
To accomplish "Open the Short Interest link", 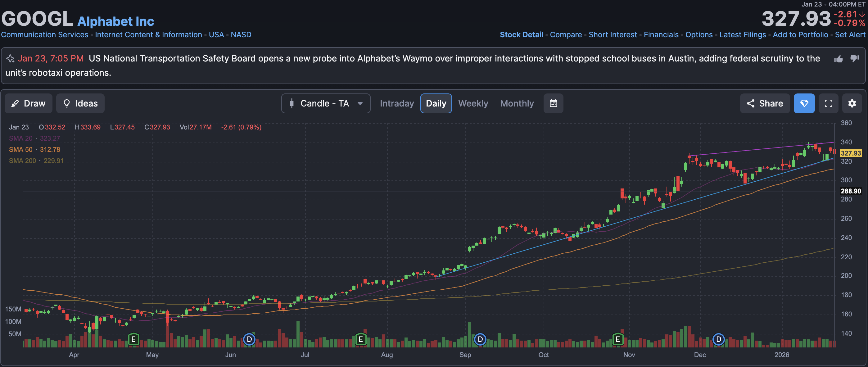I will [x=613, y=35].
